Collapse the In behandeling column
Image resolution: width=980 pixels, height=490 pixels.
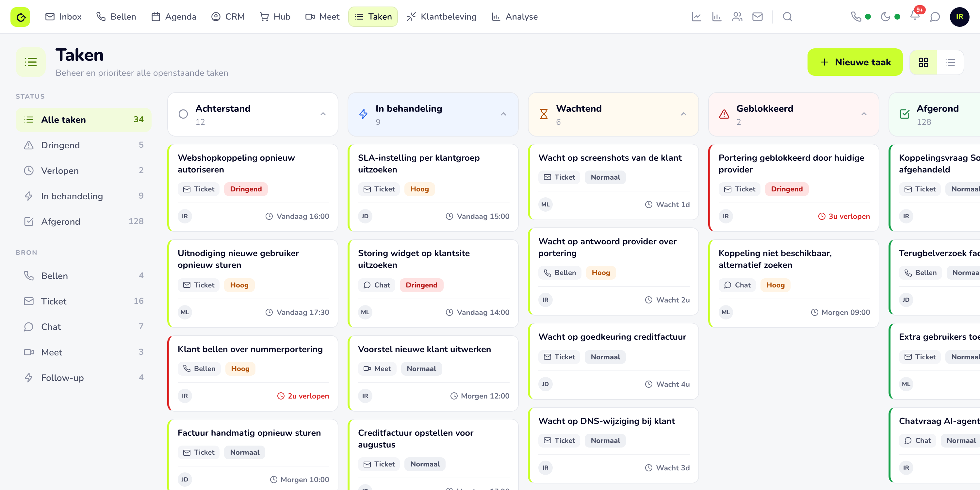(x=503, y=114)
